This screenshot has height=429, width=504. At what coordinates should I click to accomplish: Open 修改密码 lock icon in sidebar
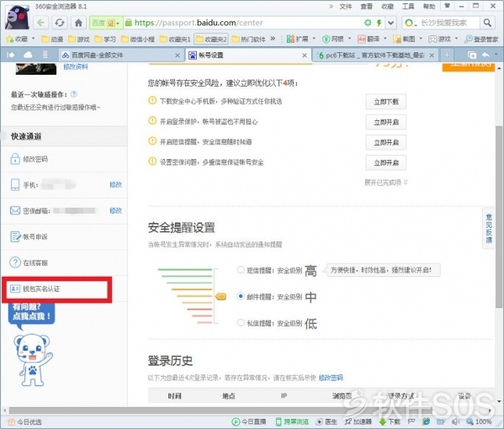[x=15, y=159]
